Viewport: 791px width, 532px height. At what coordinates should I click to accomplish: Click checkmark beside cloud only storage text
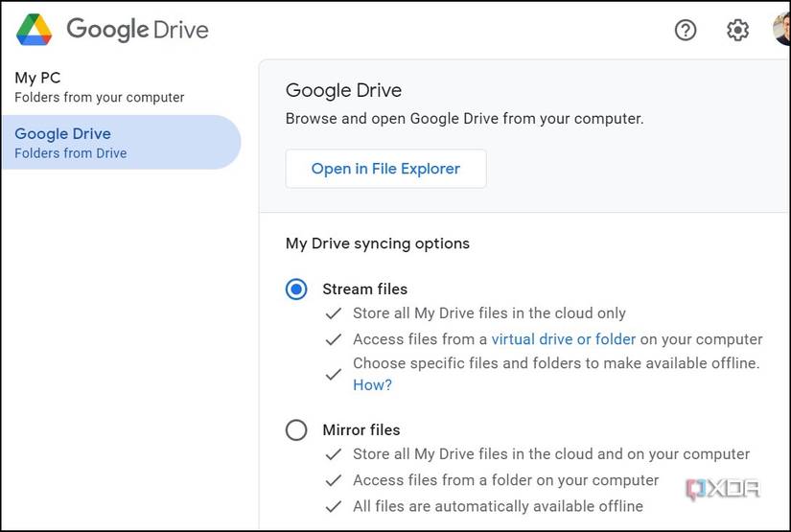pyautogui.click(x=334, y=313)
